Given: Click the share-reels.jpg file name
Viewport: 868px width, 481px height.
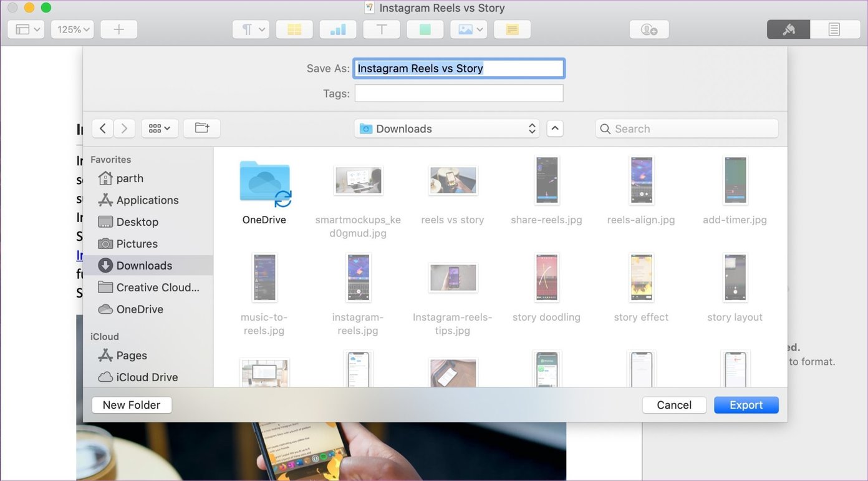Looking at the screenshot, I should click(546, 220).
